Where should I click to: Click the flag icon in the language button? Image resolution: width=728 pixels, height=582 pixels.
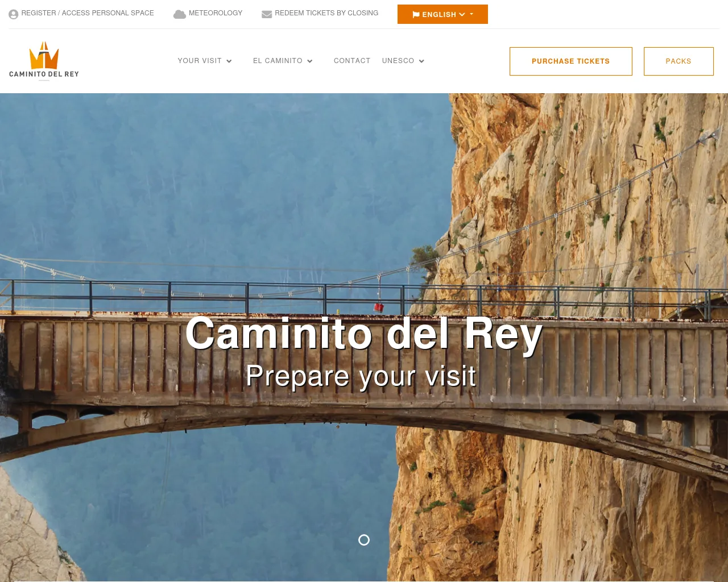[416, 15]
